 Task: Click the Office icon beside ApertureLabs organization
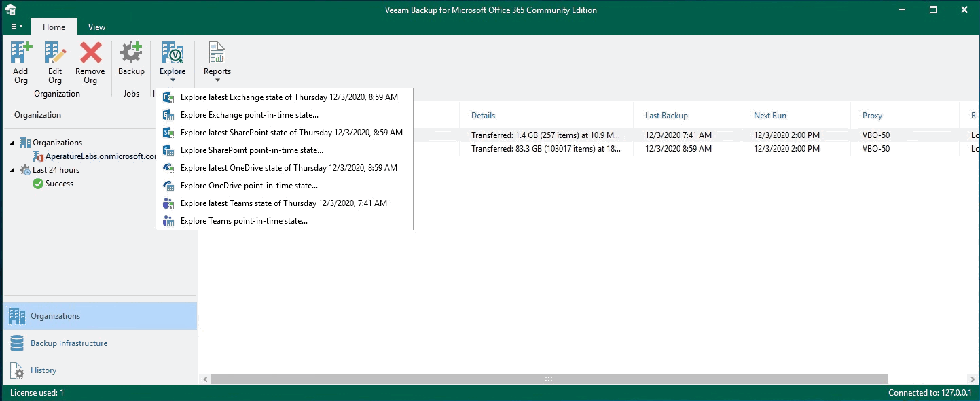[38, 156]
